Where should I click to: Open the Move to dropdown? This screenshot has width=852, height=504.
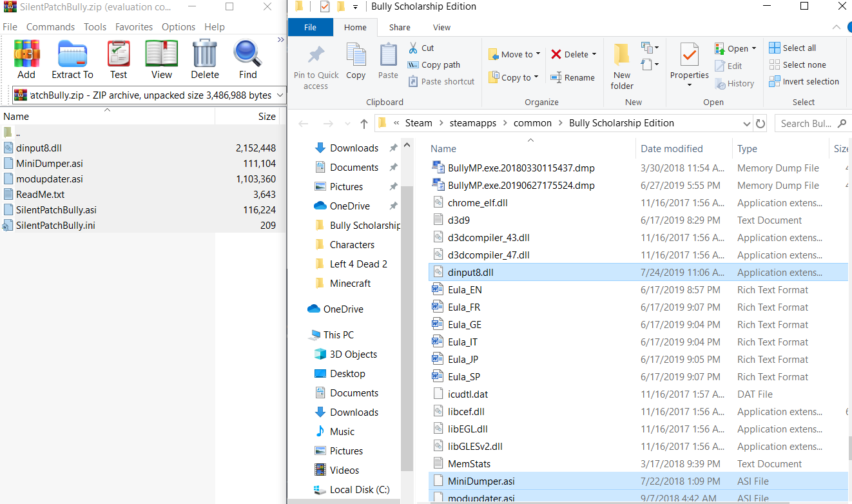click(514, 54)
